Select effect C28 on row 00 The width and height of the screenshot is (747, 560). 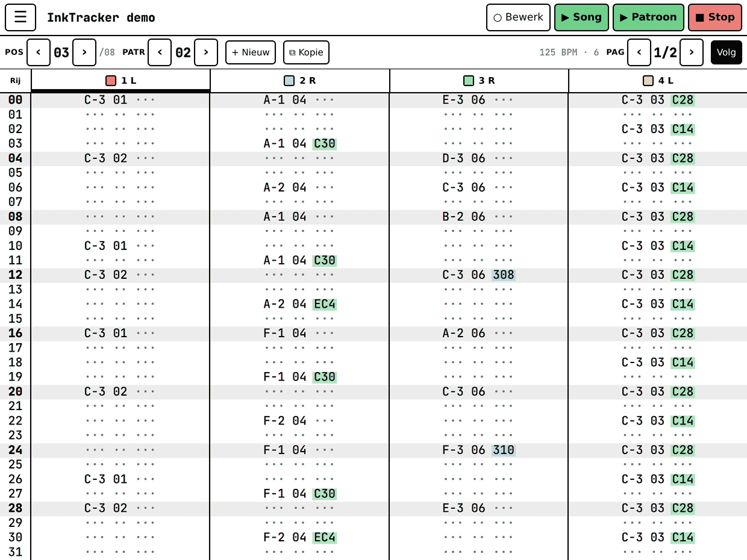683,100
